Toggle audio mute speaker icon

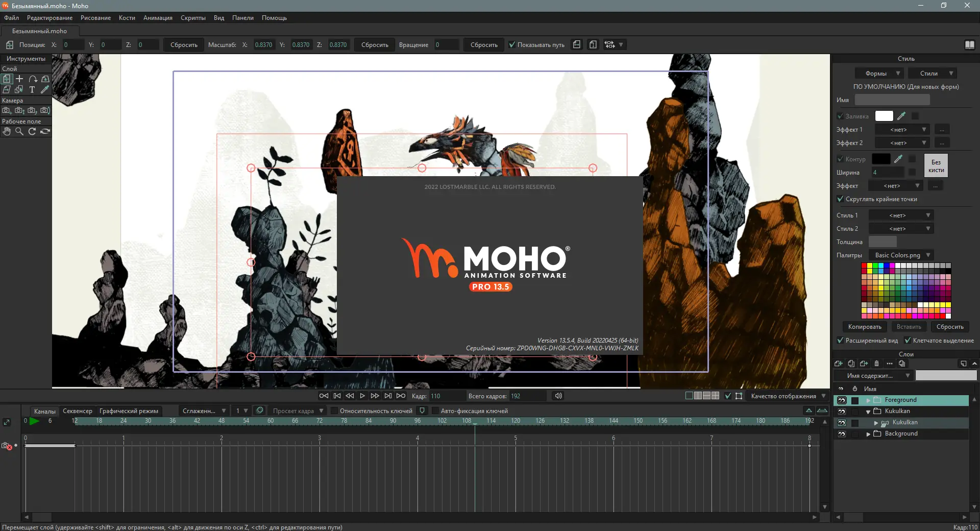(558, 396)
